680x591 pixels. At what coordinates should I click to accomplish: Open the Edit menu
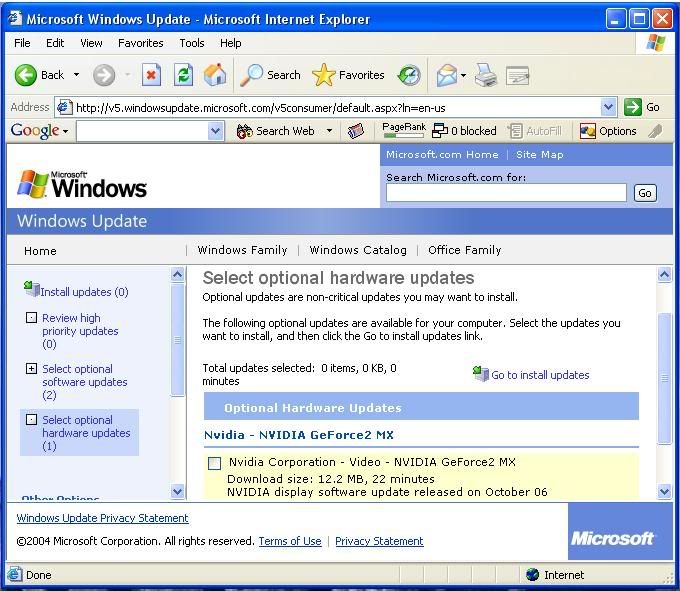(x=55, y=43)
